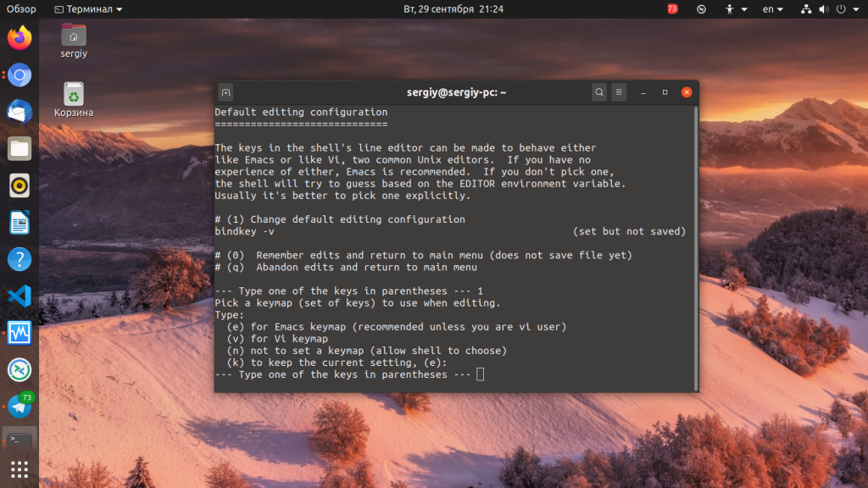Open Visual Studio Code from the dock
This screenshot has height=488, width=868.
point(19,296)
